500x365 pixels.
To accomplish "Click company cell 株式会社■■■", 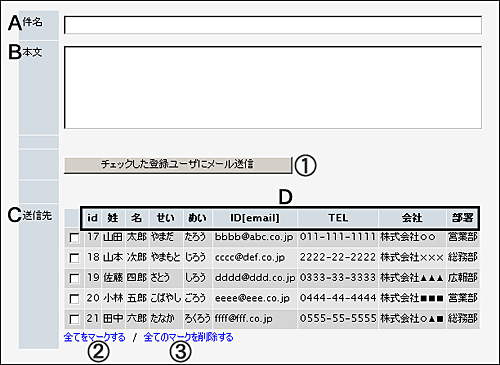I will [x=412, y=298].
